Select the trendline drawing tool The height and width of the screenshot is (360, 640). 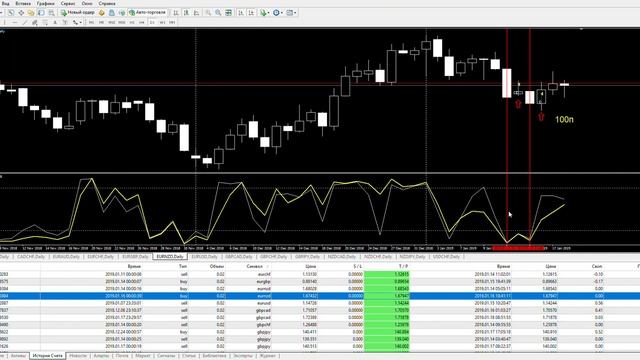pos(24,22)
